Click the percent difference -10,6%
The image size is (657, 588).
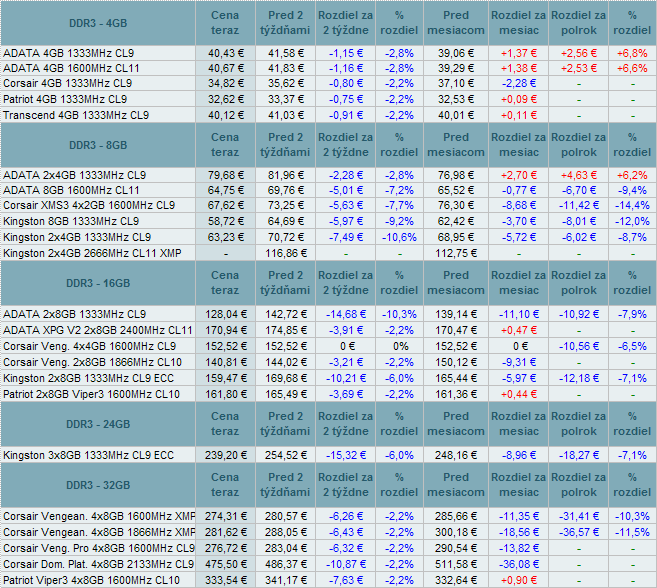click(399, 237)
